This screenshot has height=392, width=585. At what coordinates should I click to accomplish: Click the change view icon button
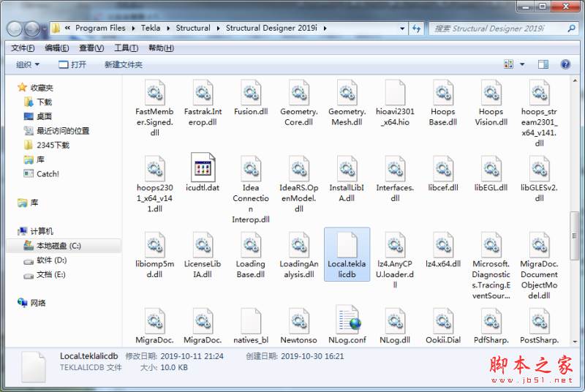coord(508,64)
